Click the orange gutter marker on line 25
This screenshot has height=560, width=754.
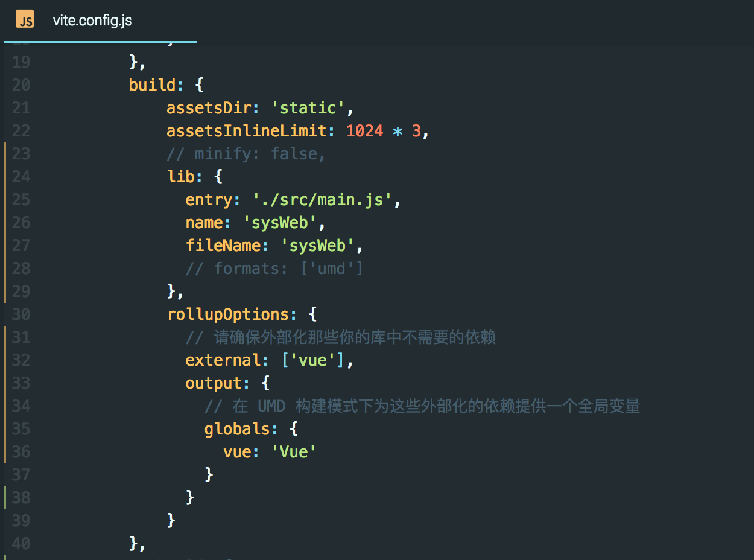click(x=5, y=199)
